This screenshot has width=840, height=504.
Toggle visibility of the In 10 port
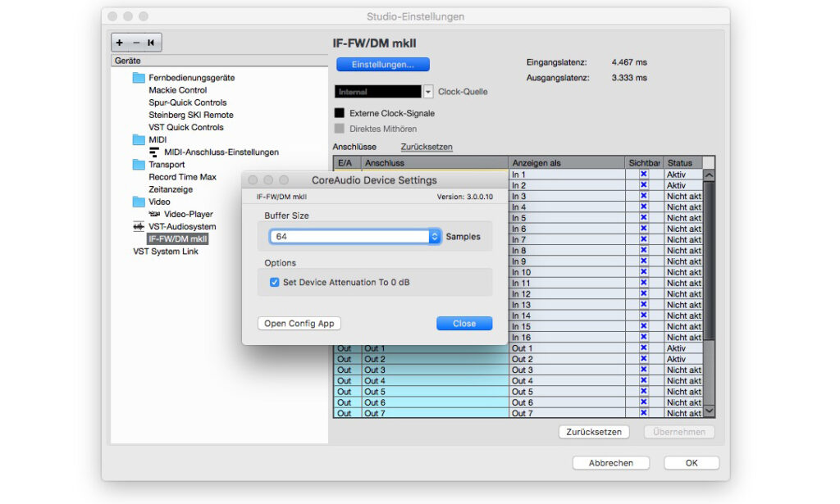643,272
